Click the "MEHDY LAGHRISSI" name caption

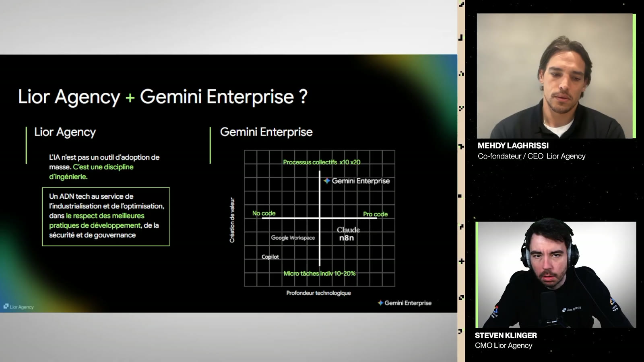pyautogui.click(x=513, y=146)
